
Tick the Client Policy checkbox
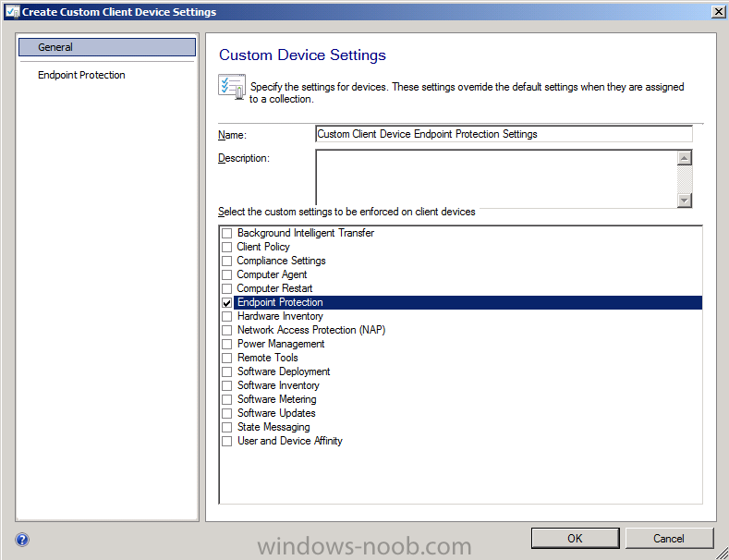(226, 247)
